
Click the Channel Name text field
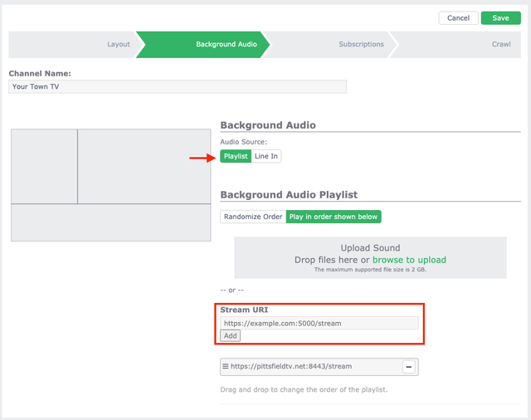pos(178,86)
